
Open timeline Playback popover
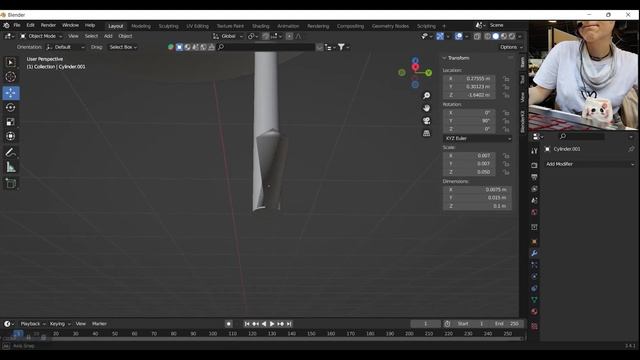(33, 324)
